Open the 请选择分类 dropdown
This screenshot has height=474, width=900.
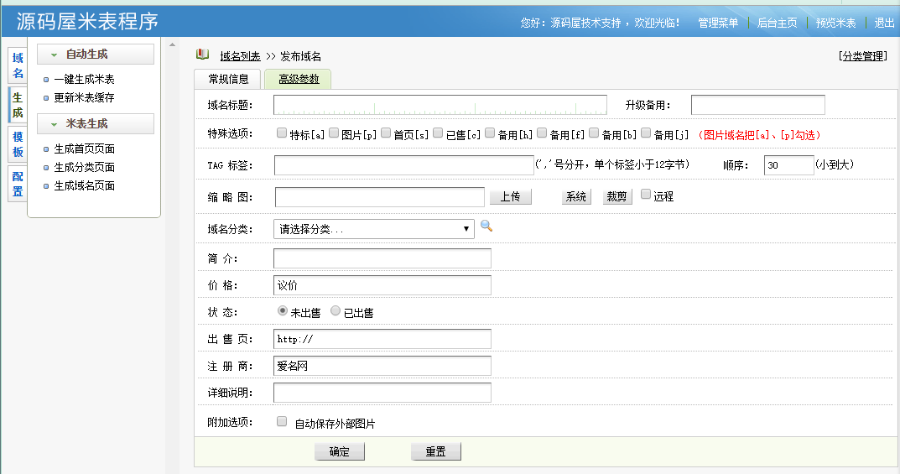point(374,229)
